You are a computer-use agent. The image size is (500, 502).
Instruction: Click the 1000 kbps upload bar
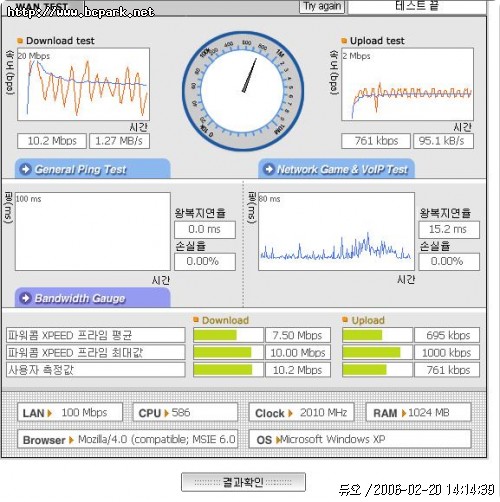point(377,352)
